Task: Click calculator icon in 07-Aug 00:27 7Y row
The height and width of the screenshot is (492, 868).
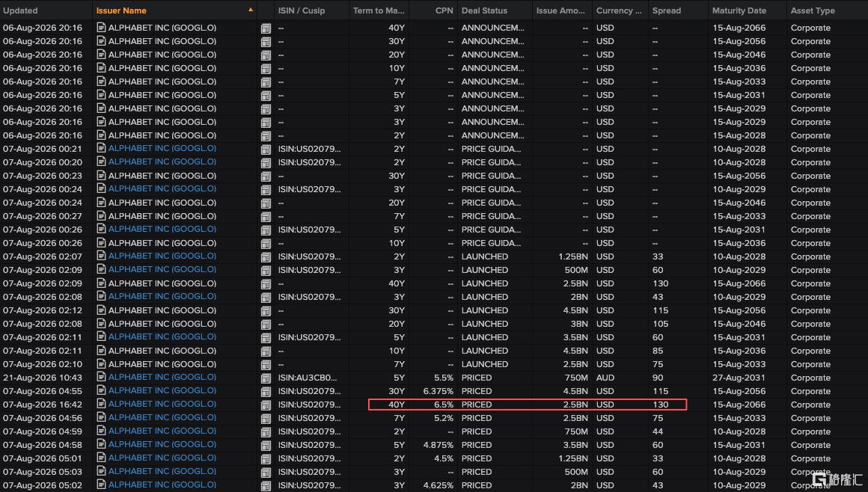Action: [x=266, y=216]
